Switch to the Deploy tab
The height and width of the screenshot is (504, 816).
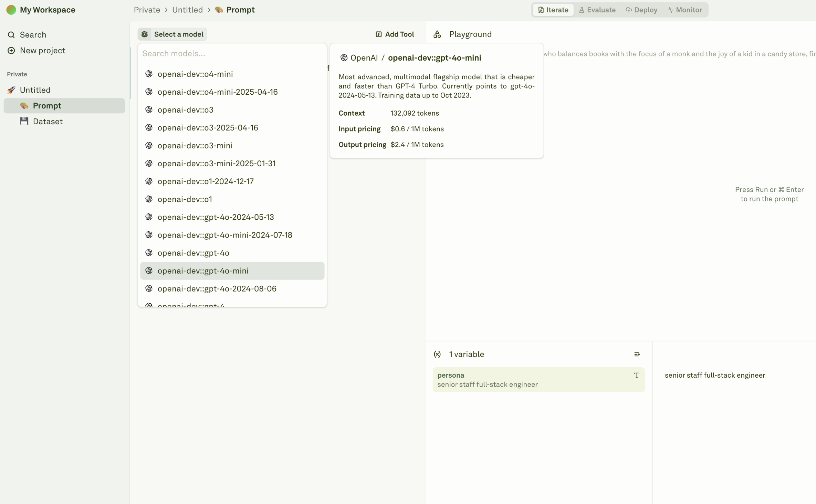(x=641, y=10)
